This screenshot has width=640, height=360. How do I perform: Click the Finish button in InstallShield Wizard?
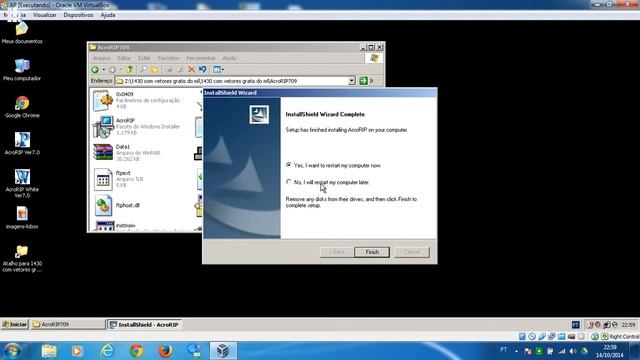click(x=372, y=252)
